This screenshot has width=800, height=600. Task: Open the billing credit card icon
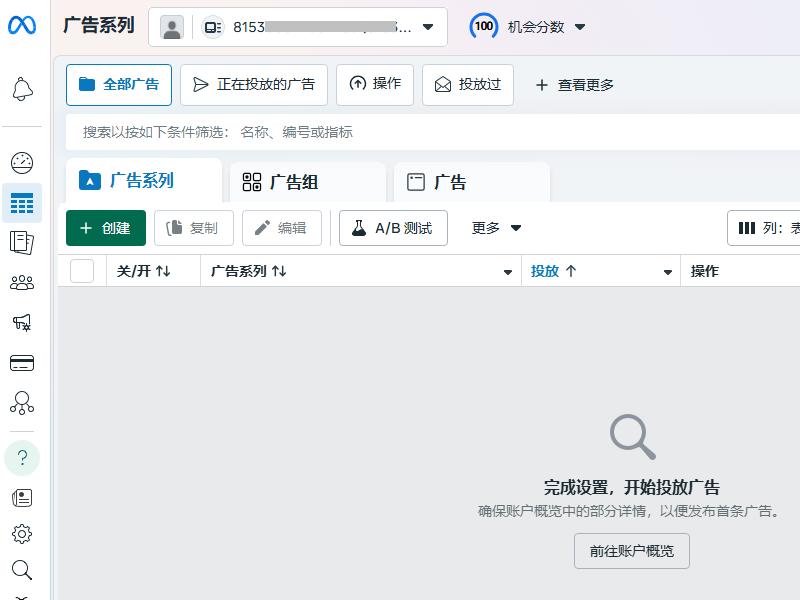pyautogui.click(x=22, y=362)
